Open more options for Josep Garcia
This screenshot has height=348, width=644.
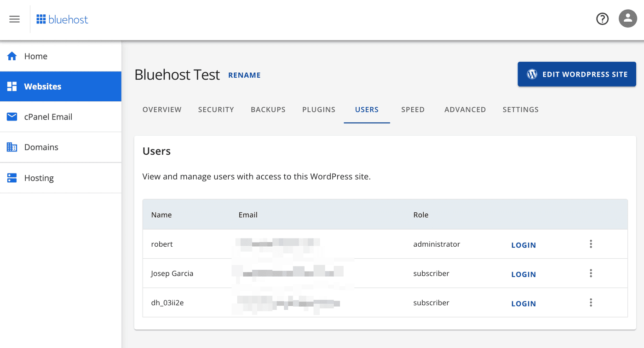(591, 273)
